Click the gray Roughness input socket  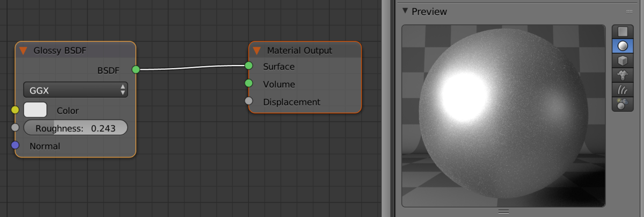coord(15,127)
